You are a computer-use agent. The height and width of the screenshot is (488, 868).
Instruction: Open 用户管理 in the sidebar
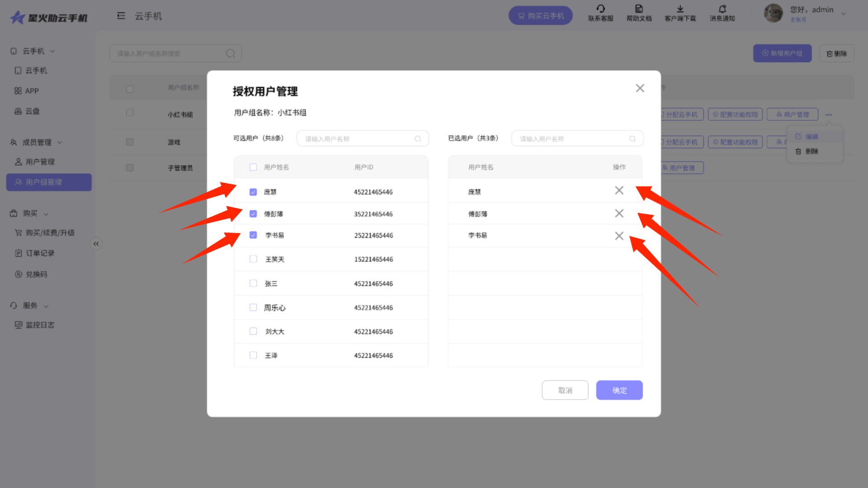coord(40,162)
